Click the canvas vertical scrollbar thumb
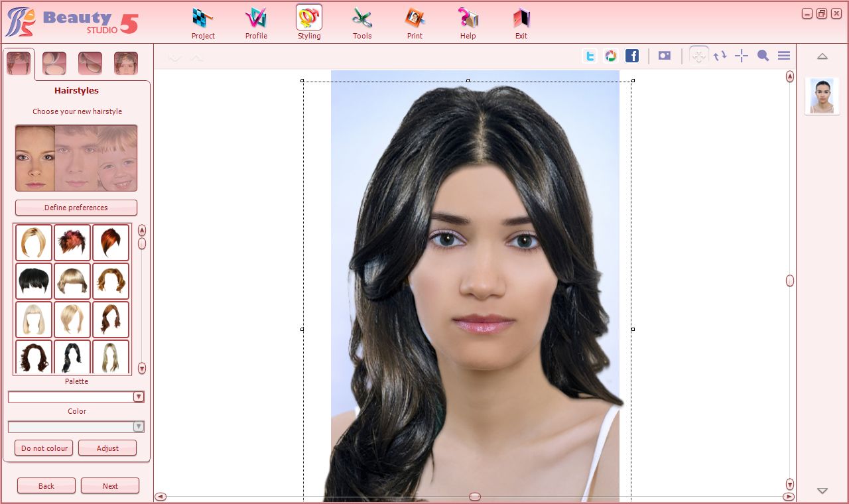849x504 pixels. 790,281
